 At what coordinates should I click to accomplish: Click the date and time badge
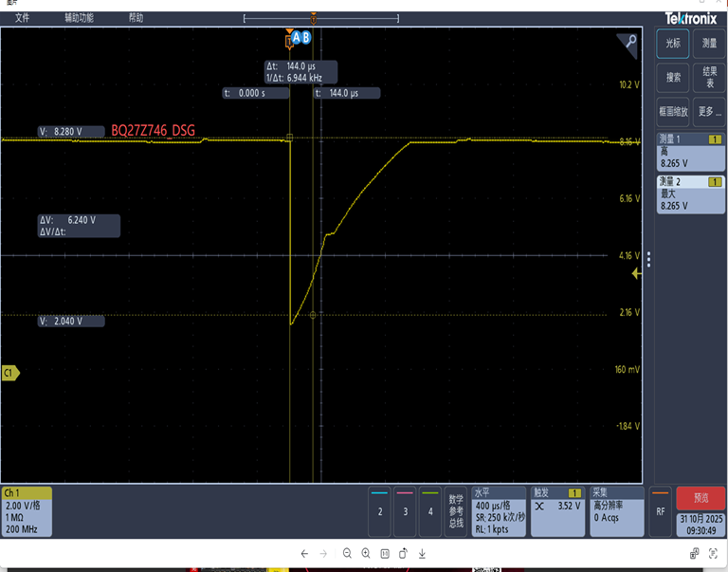coord(701,525)
